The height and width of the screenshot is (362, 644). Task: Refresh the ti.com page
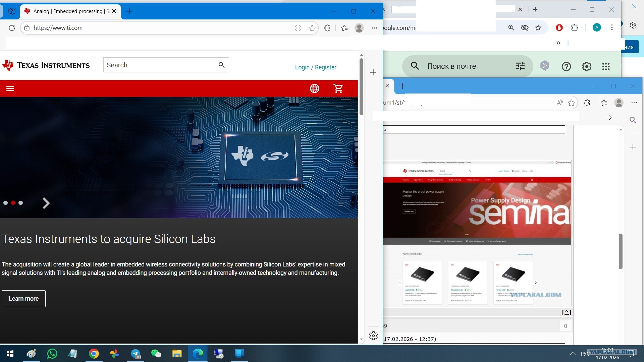[12, 28]
